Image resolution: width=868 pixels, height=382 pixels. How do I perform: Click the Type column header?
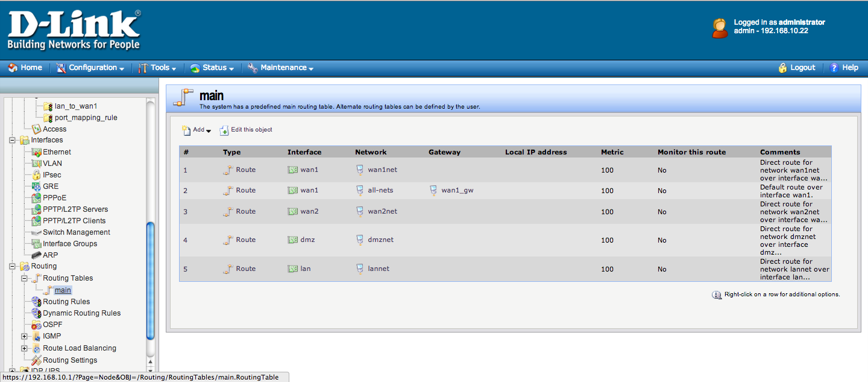231,152
